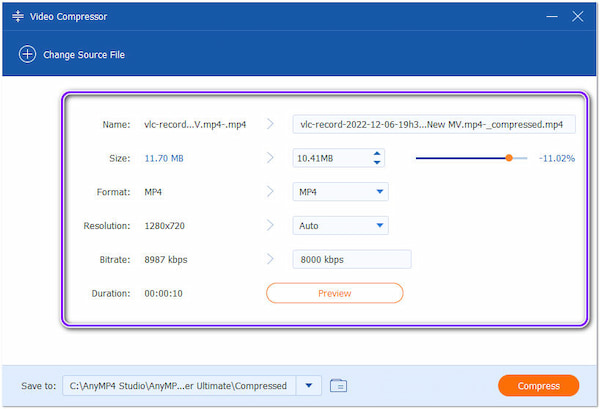This screenshot has height=409, width=600.
Task: Click the orange Compress button
Action: pyautogui.click(x=538, y=386)
